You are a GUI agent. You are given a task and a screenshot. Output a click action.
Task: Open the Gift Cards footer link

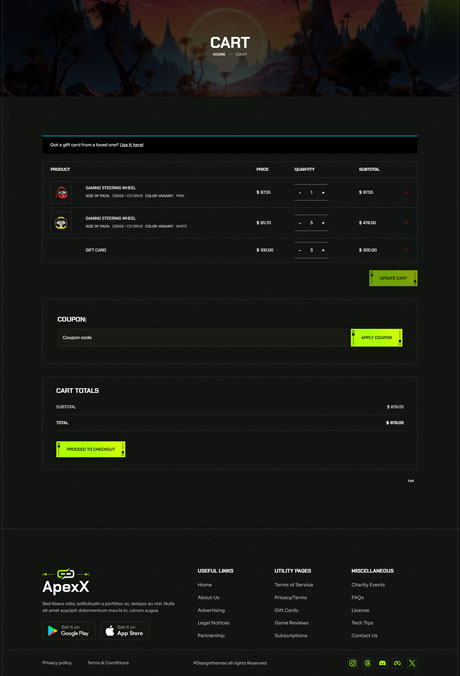point(286,610)
